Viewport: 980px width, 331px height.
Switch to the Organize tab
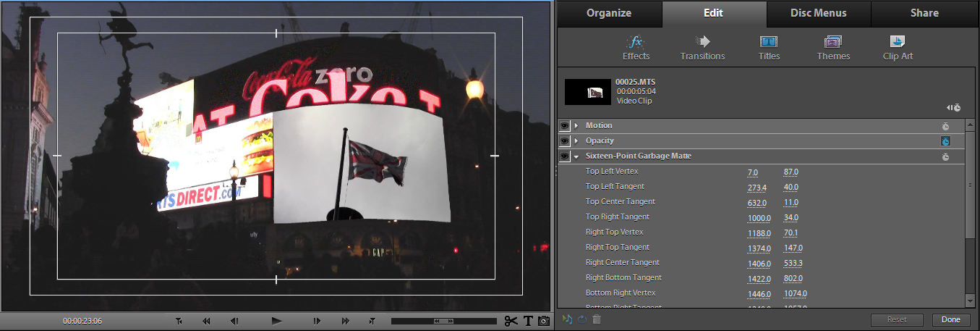(609, 13)
